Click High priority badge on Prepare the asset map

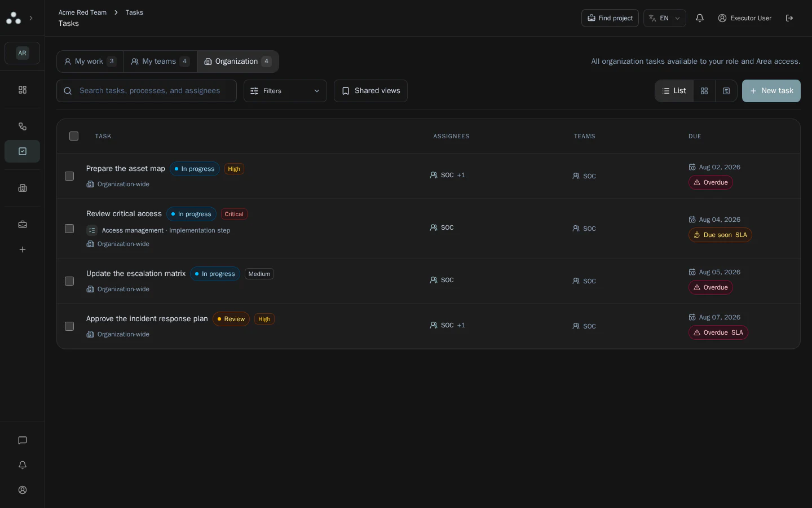tap(234, 169)
